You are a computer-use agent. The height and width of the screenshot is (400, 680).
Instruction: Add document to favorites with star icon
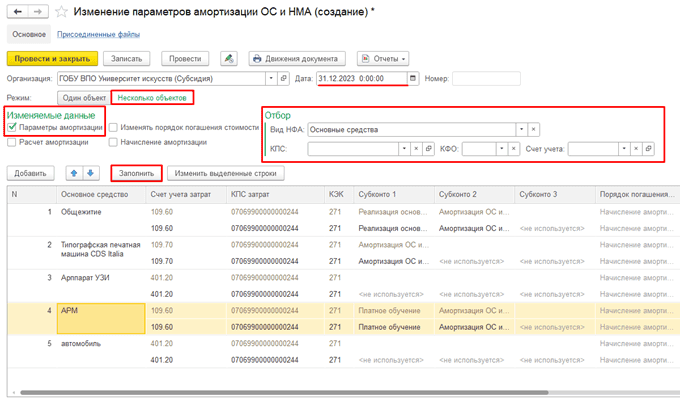pos(62,12)
